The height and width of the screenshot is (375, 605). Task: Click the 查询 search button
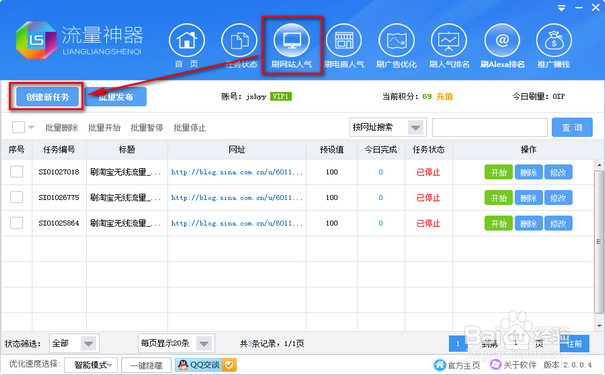(x=572, y=127)
